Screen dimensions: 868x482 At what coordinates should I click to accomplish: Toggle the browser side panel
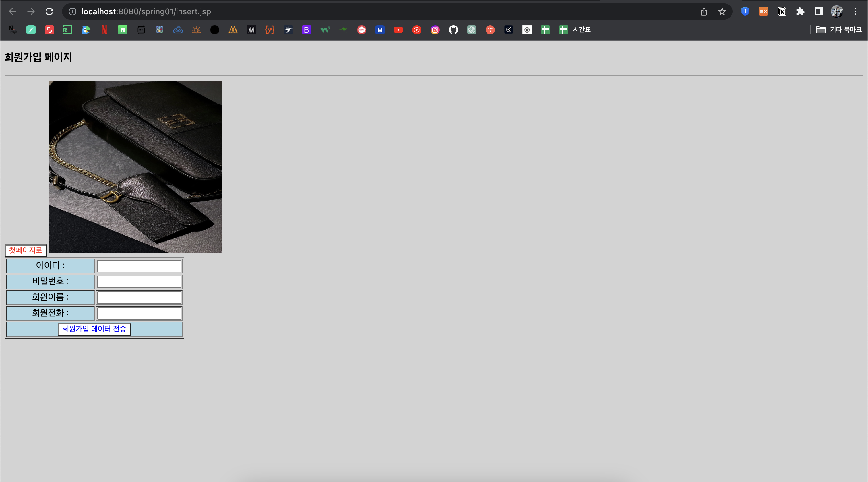click(818, 12)
